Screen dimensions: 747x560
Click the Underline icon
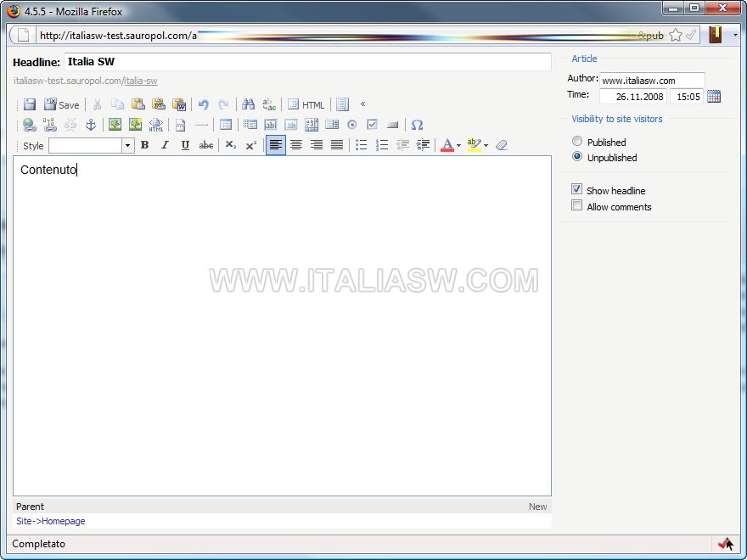185,145
